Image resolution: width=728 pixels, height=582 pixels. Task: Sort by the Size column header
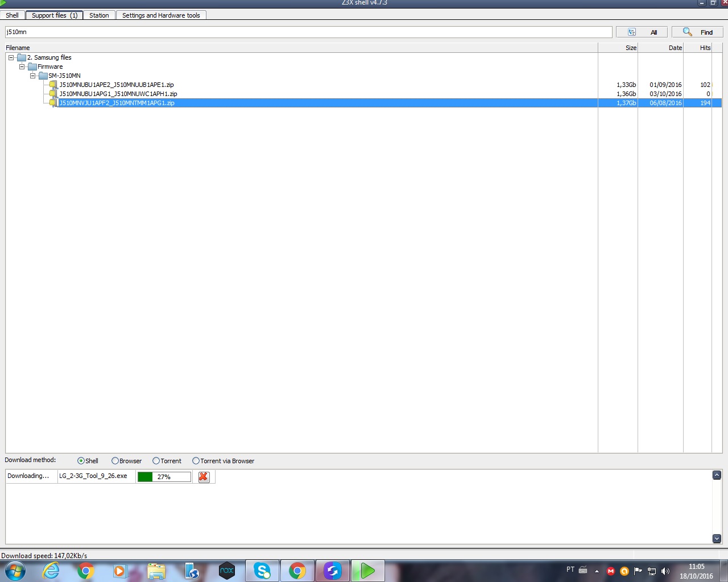(618, 48)
